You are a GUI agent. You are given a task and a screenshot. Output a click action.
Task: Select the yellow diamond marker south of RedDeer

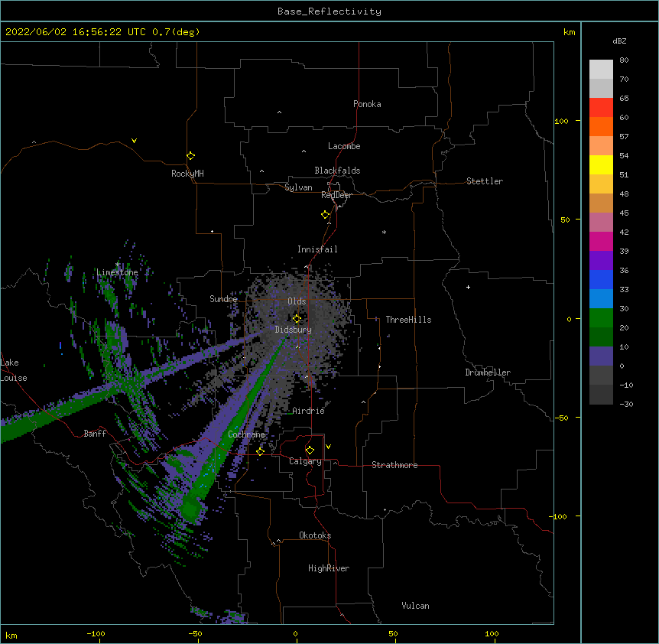tap(325, 214)
